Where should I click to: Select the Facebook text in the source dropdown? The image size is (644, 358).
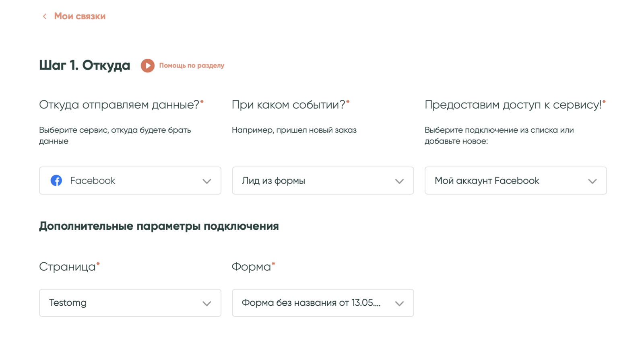pyautogui.click(x=93, y=181)
